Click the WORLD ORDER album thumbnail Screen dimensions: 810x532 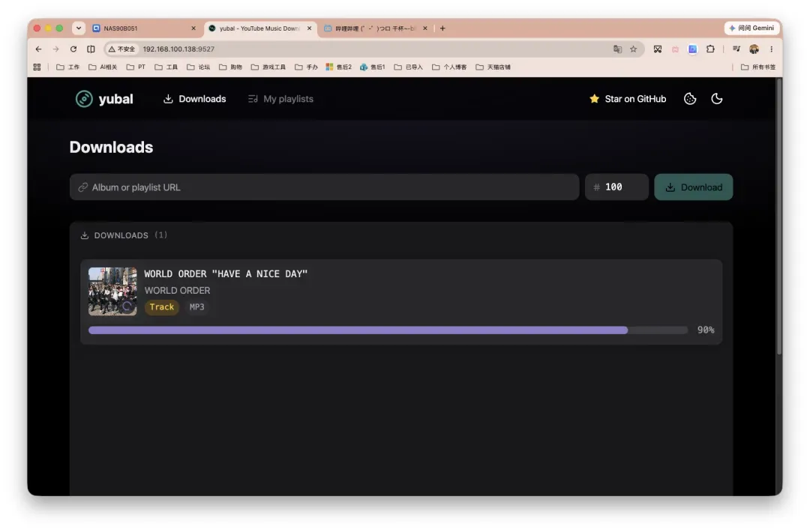[112, 291]
